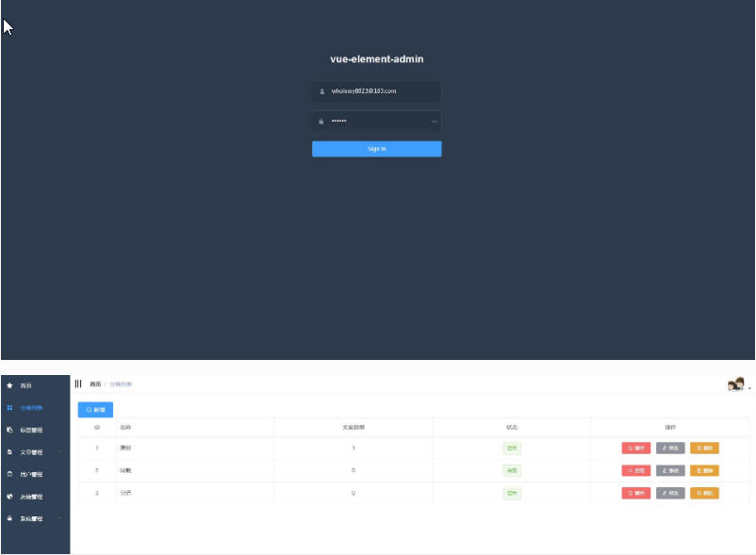The height and width of the screenshot is (555, 756).
Task: Click the user icon in the email field
Action: pyautogui.click(x=322, y=91)
